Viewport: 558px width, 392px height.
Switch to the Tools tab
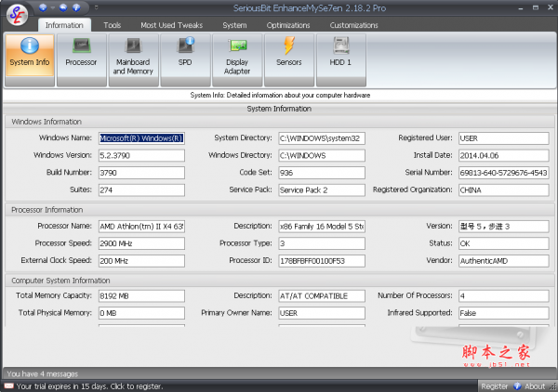tap(113, 25)
